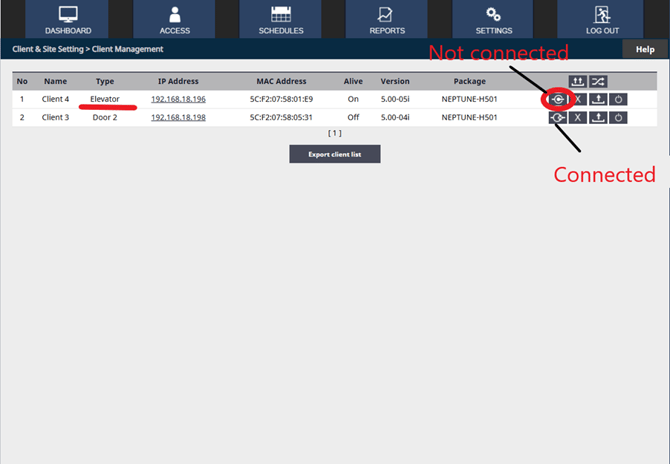Click the 'Alive' column header
The height and width of the screenshot is (464, 670).
pos(353,81)
